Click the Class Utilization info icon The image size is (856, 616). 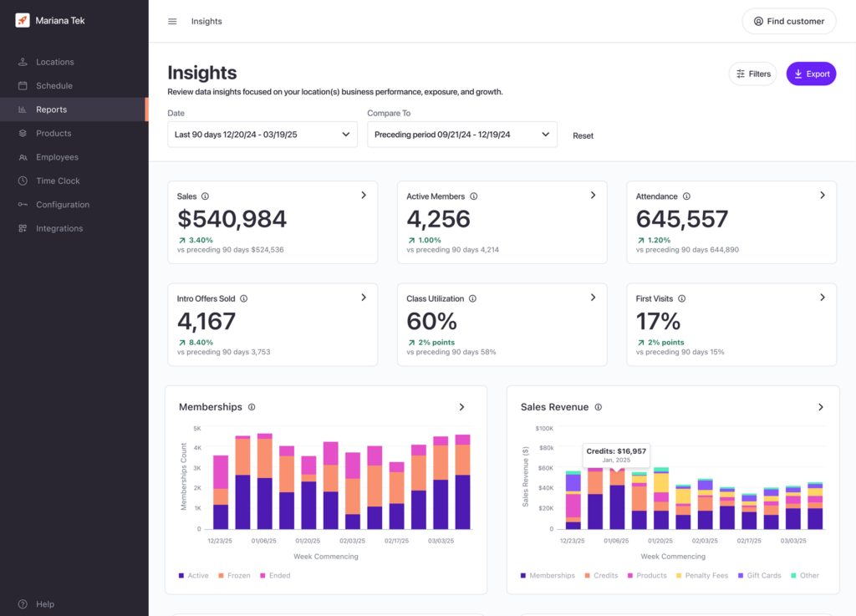point(472,298)
